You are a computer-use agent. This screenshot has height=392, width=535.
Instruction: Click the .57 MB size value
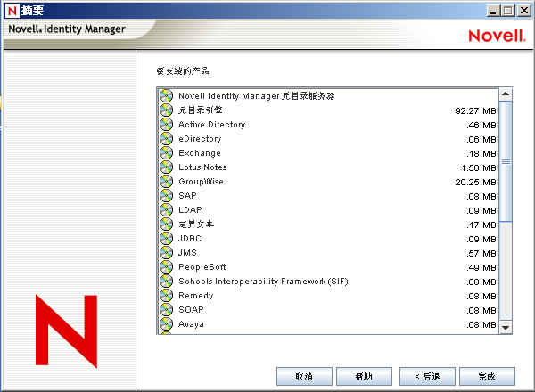click(x=481, y=254)
